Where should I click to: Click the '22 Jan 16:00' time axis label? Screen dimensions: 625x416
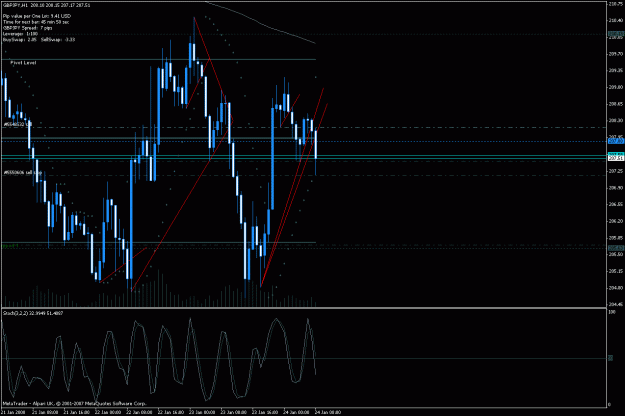point(171,412)
